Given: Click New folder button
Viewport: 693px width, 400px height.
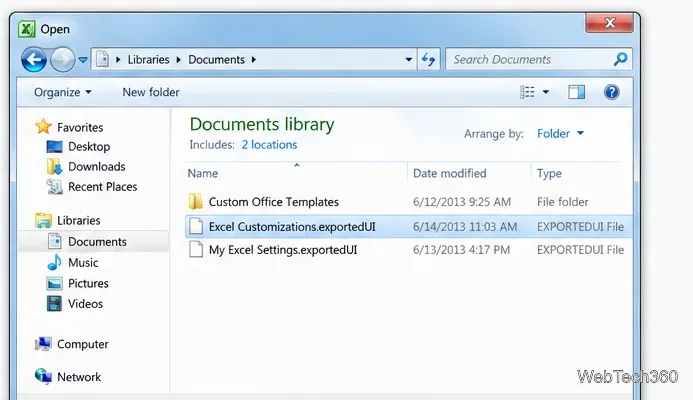Looking at the screenshot, I should [151, 92].
